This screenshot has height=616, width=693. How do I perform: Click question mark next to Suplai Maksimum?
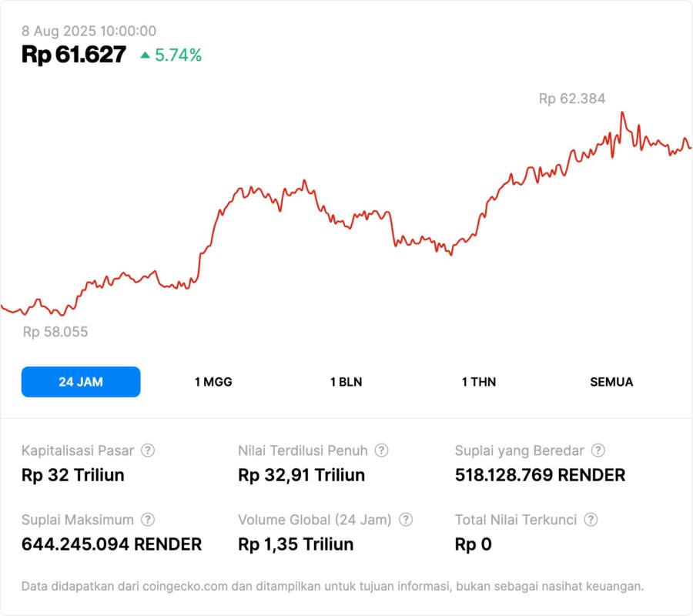tap(148, 520)
